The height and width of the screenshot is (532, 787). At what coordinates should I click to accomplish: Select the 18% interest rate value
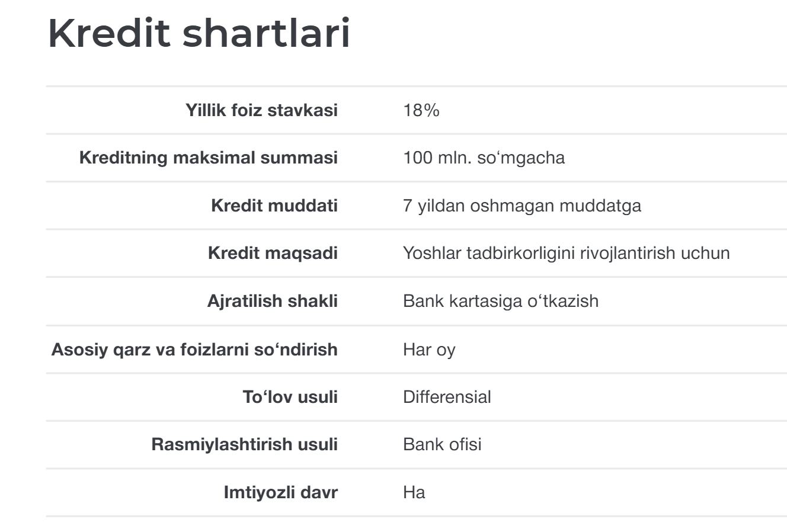(421, 110)
